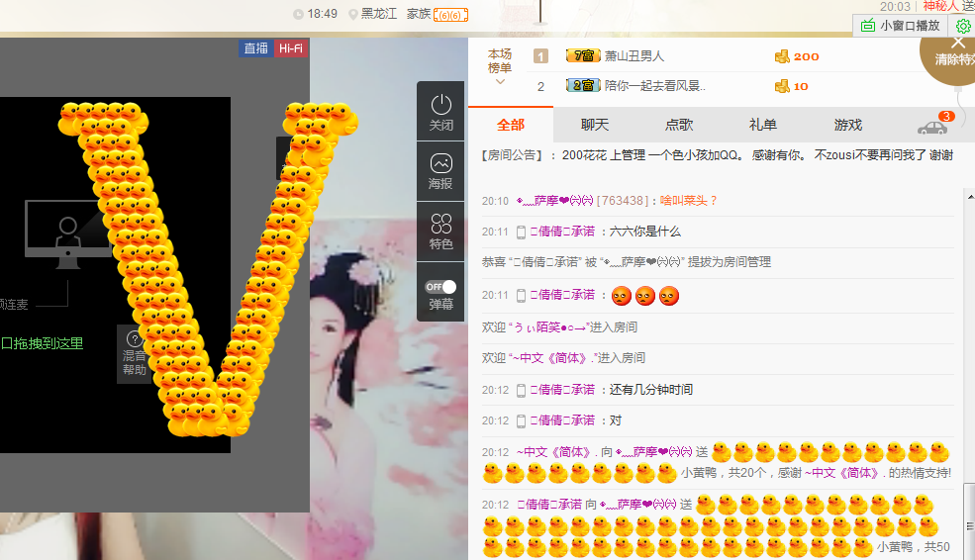Switch to the 全部 tab

[511, 125]
